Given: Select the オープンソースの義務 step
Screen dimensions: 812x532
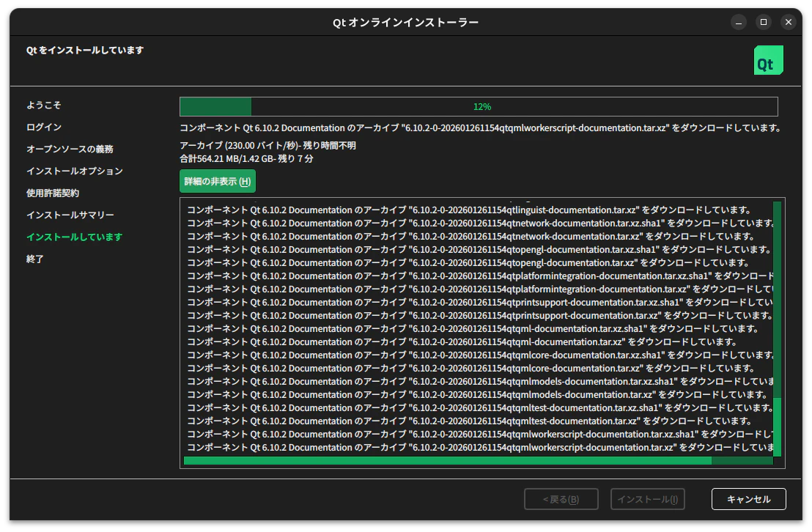Looking at the screenshot, I should pyautogui.click(x=70, y=149).
